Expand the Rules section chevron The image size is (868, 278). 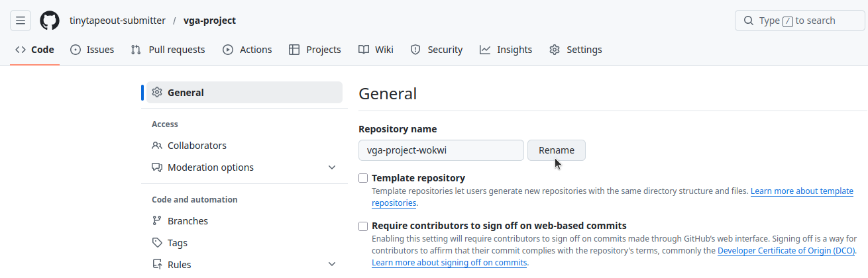click(x=332, y=265)
